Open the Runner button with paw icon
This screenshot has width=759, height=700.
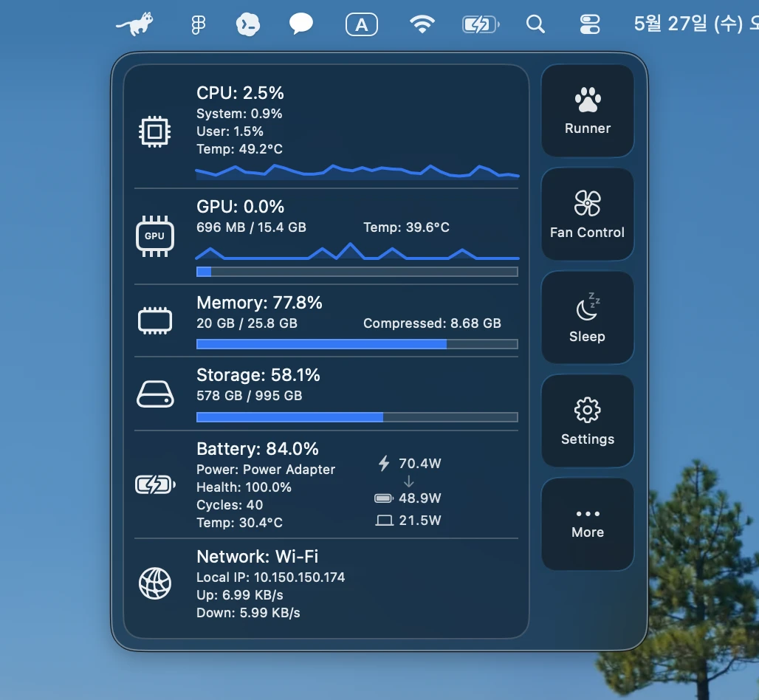pos(587,111)
